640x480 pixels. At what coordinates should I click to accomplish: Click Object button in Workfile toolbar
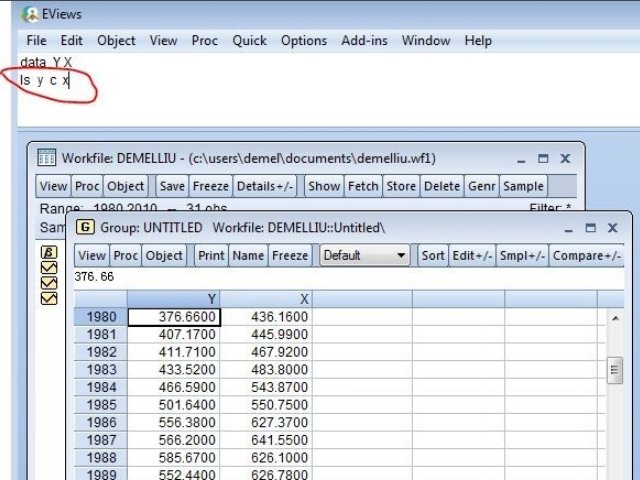click(x=125, y=186)
